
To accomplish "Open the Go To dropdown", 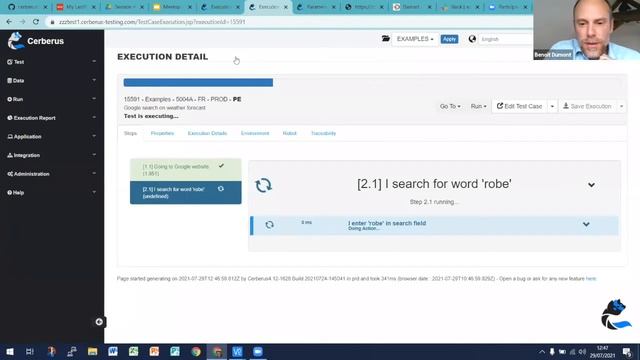I will coord(450,106).
